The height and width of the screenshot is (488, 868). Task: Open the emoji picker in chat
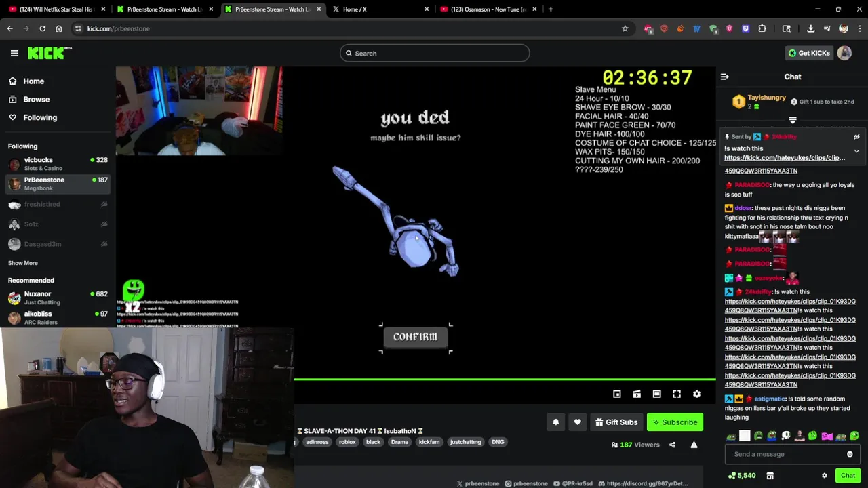point(850,454)
